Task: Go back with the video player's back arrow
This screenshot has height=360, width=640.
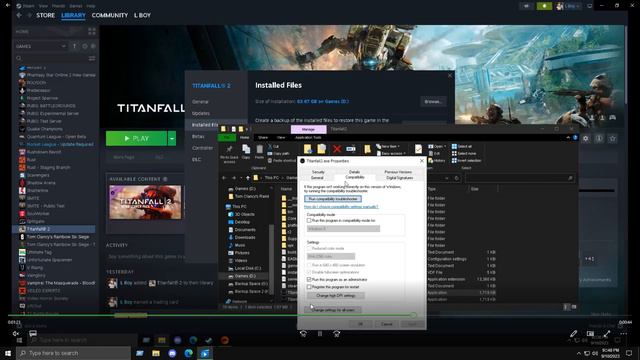Action: pos(8,5)
